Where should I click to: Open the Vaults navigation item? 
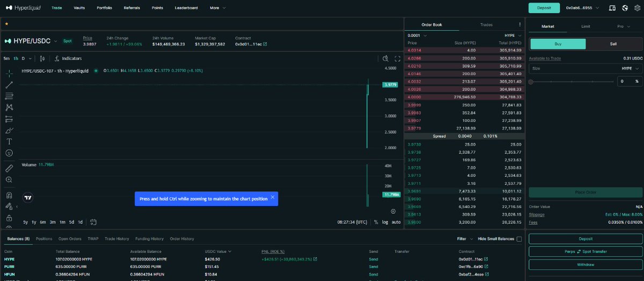[79, 8]
